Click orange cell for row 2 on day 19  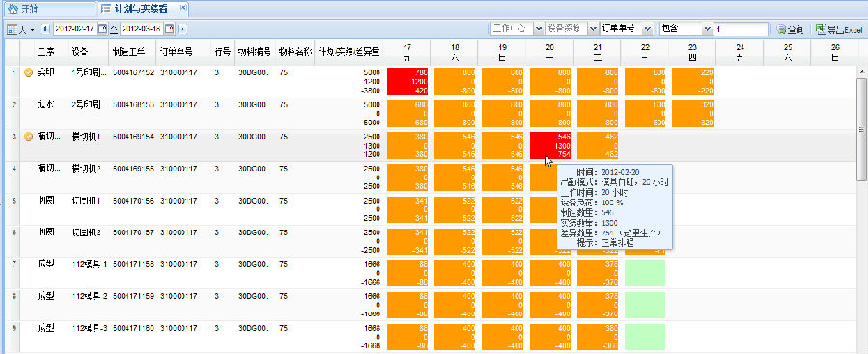coord(503,114)
